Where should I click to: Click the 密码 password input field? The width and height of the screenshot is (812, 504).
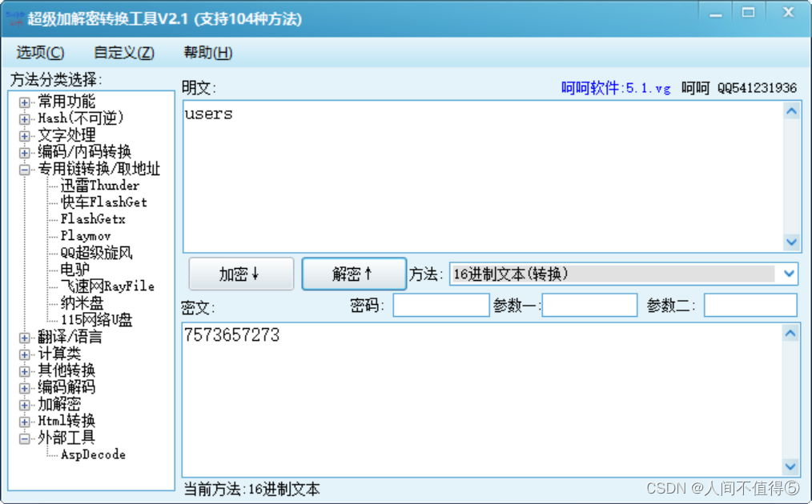(441, 305)
